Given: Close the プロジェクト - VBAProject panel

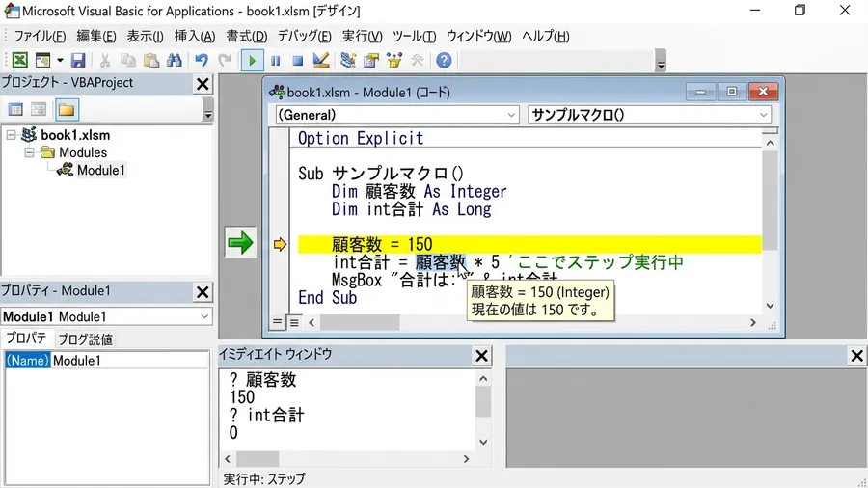Looking at the screenshot, I should coord(203,84).
